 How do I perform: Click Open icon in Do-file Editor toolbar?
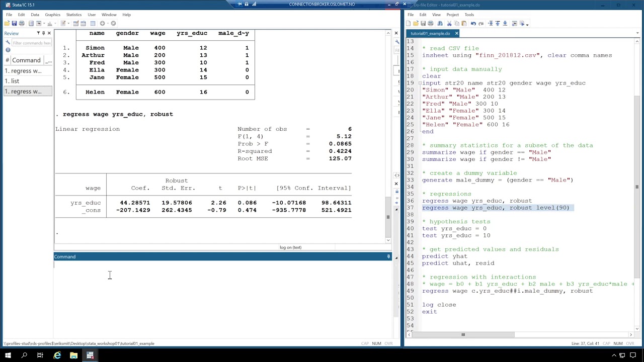point(416,23)
